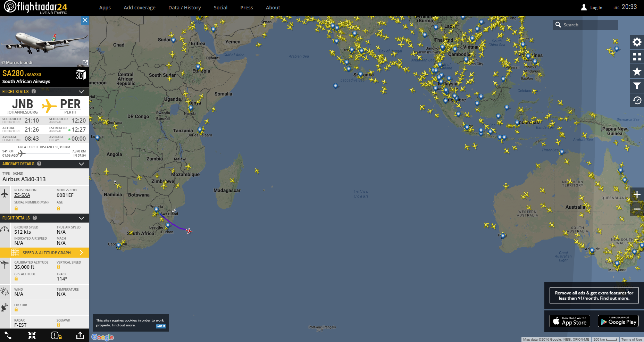Image resolution: width=644 pixels, height=342 pixels.
Task: Collapse the FLIGHT DETAILS section chevron
Action: point(82,218)
